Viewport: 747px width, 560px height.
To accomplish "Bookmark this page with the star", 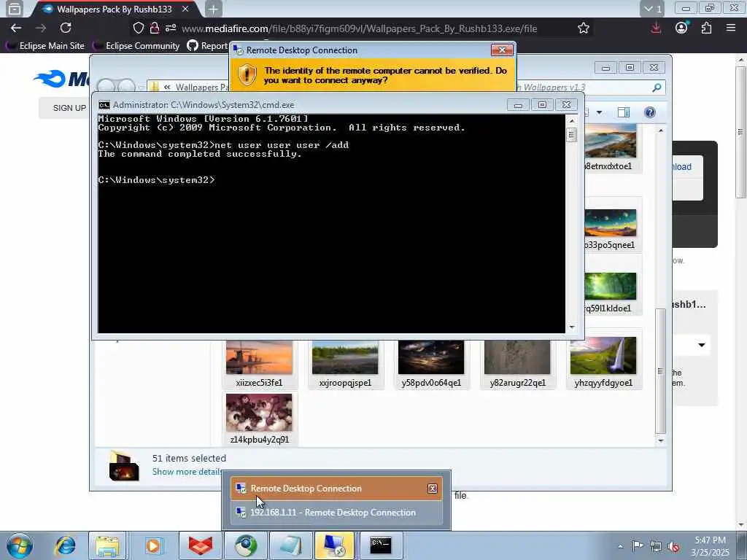I will point(583,28).
